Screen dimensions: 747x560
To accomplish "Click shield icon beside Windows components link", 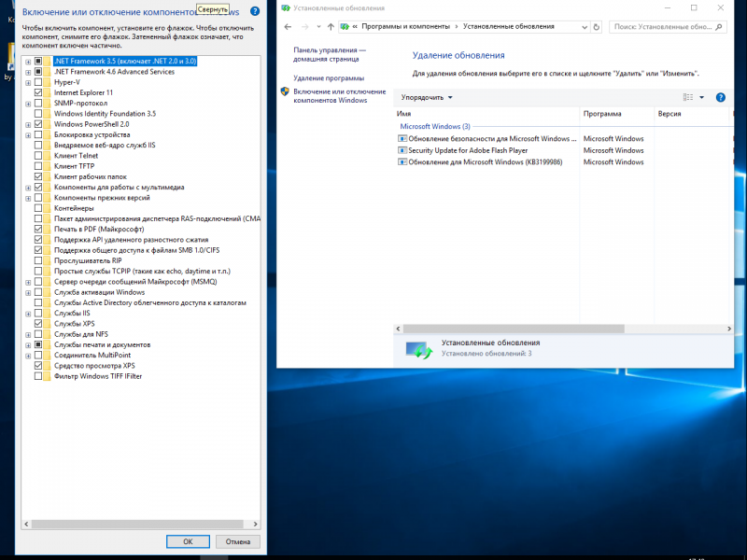I will (x=285, y=91).
